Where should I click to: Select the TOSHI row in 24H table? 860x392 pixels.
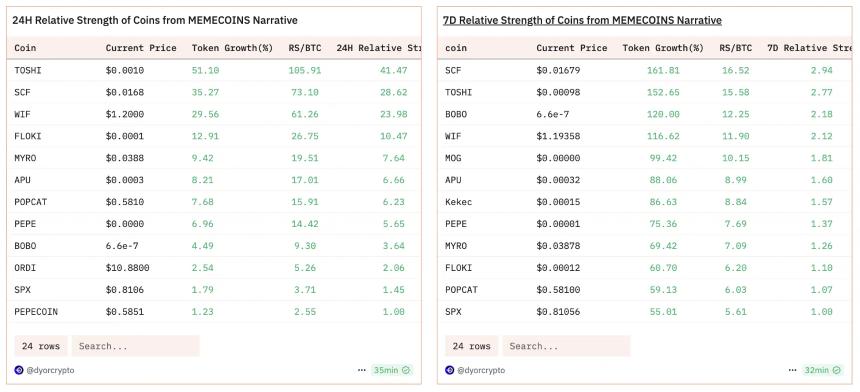pos(214,70)
